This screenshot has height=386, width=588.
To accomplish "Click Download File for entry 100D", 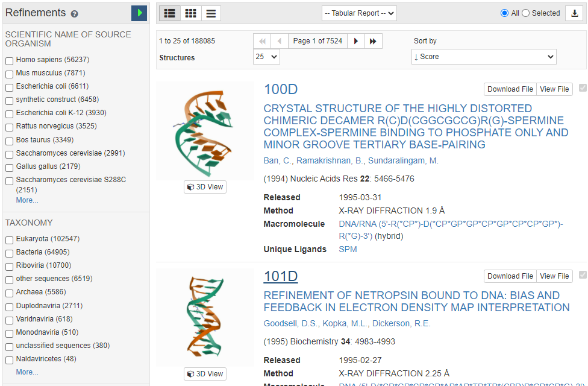I will (510, 89).
